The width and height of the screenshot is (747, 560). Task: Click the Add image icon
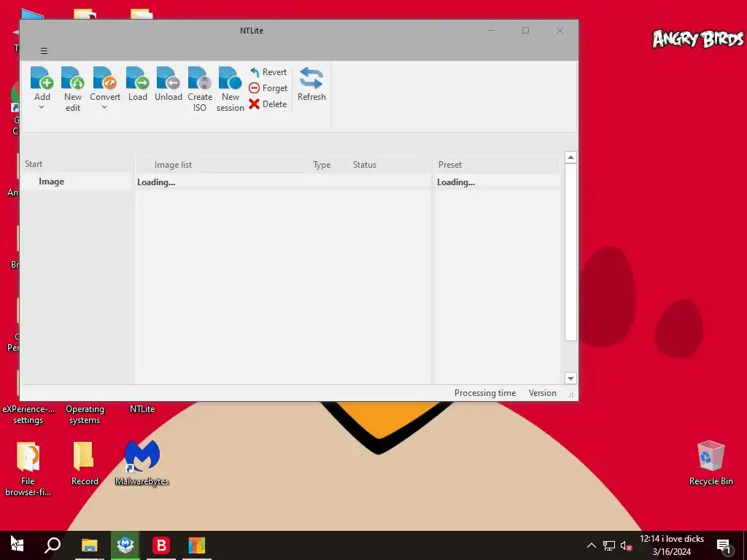click(x=42, y=78)
